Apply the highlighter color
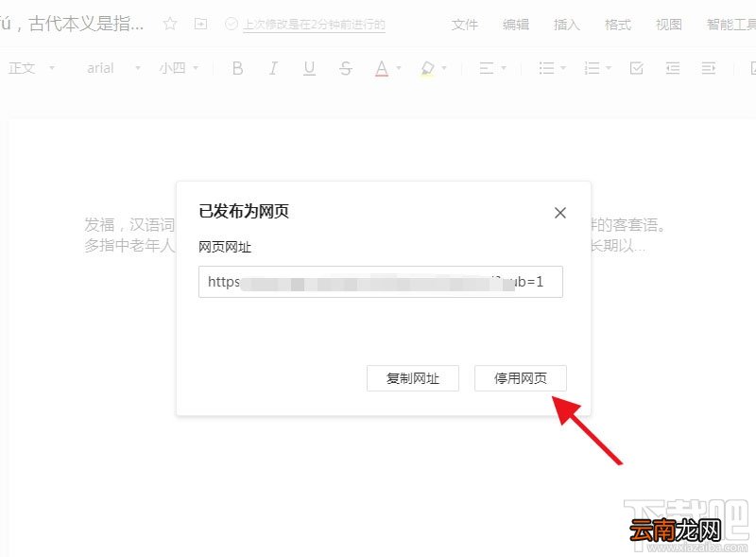 point(427,68)
